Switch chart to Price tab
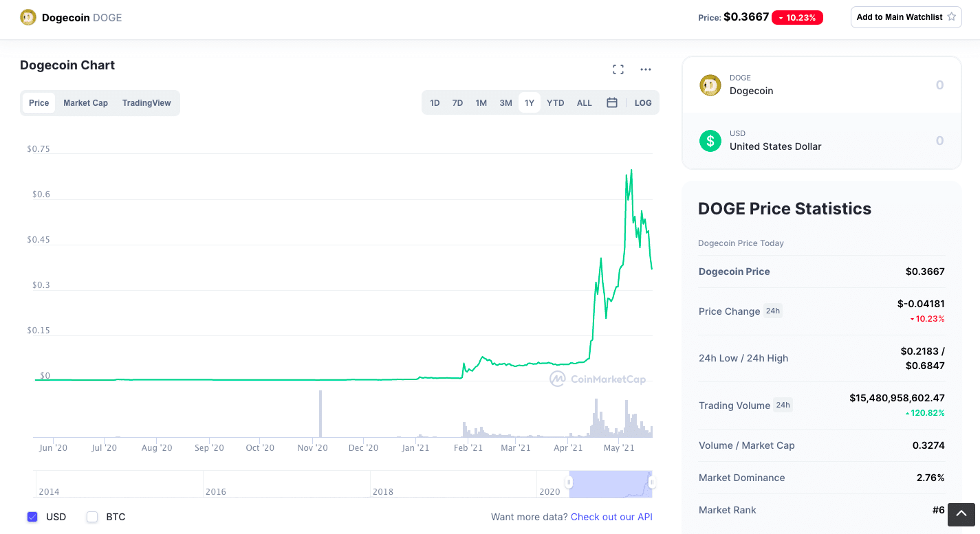This screenshot has height=534, width=980. [x=39, y=103]
